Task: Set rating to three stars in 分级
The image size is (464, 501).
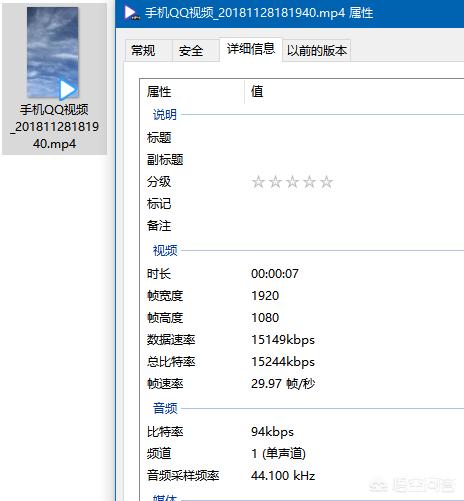Action: tap(292, 182)
